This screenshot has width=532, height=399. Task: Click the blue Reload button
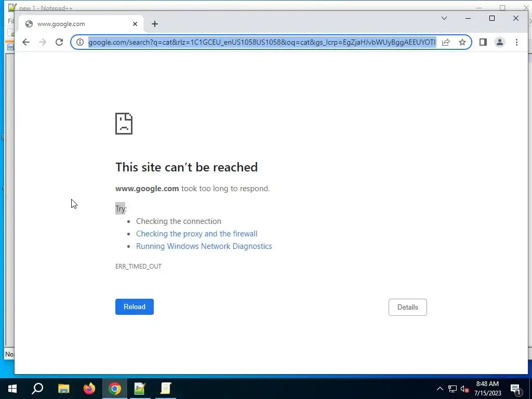135,307
